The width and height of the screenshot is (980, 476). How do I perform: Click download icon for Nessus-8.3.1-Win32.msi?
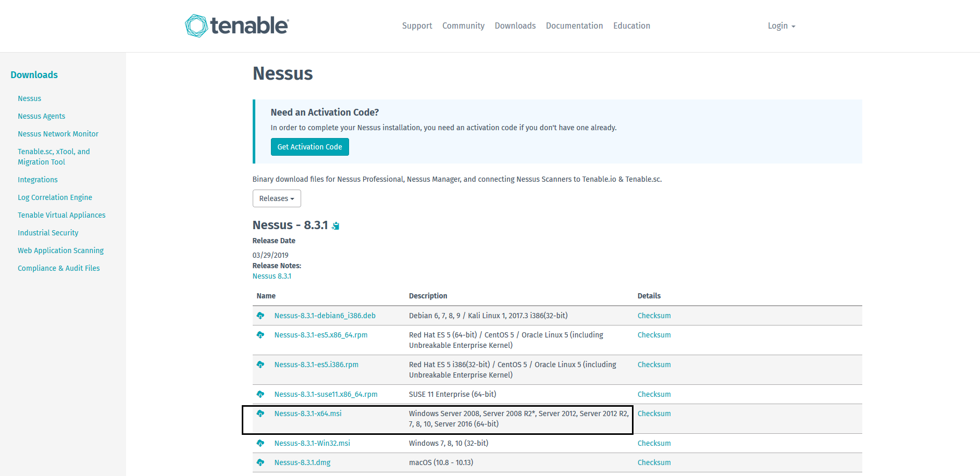pyautogui.click(x=260, y=443)
